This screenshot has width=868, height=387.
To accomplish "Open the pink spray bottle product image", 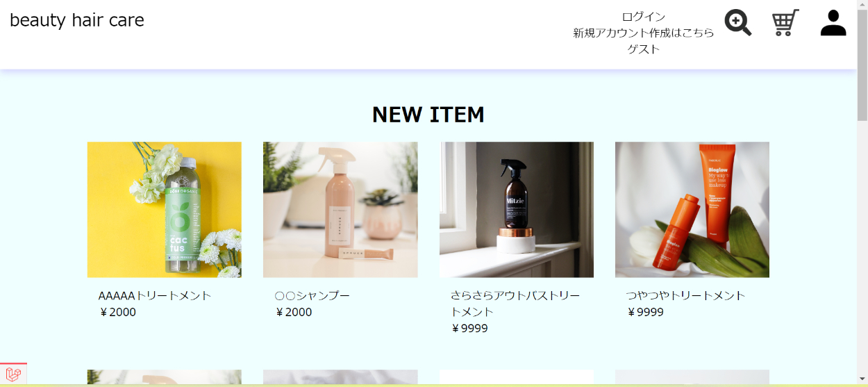I will coord(340,210).
